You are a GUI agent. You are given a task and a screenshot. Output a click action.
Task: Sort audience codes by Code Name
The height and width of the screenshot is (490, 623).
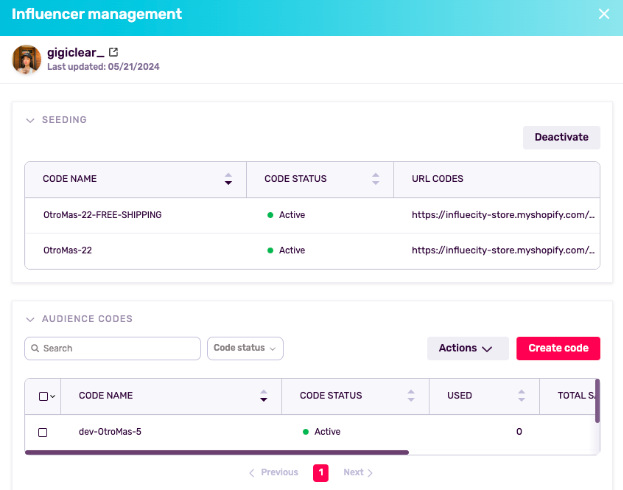pyautogui.click(x=264, y=396)
